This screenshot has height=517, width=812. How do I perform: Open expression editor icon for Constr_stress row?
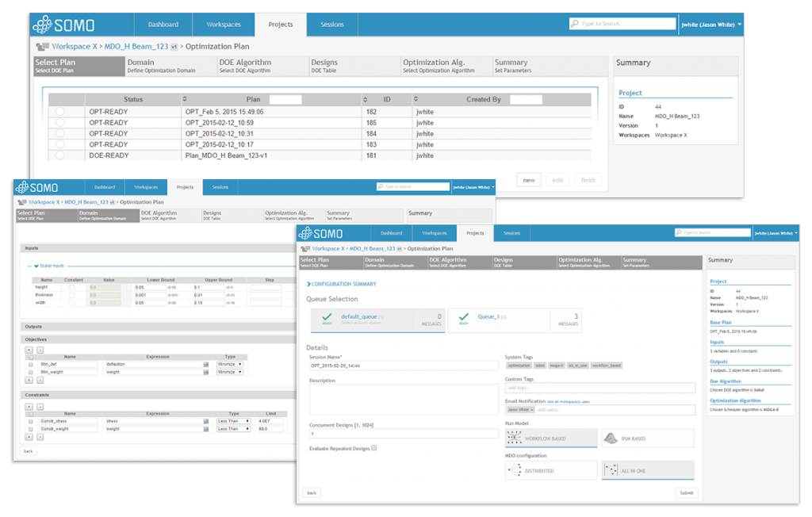pos(205,421)
